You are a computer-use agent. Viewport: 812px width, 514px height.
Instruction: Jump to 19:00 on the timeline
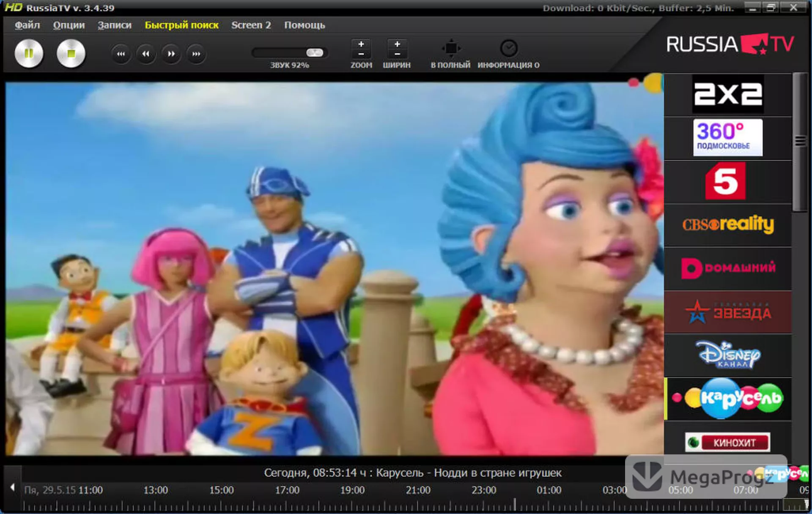(x=352, y=490)
